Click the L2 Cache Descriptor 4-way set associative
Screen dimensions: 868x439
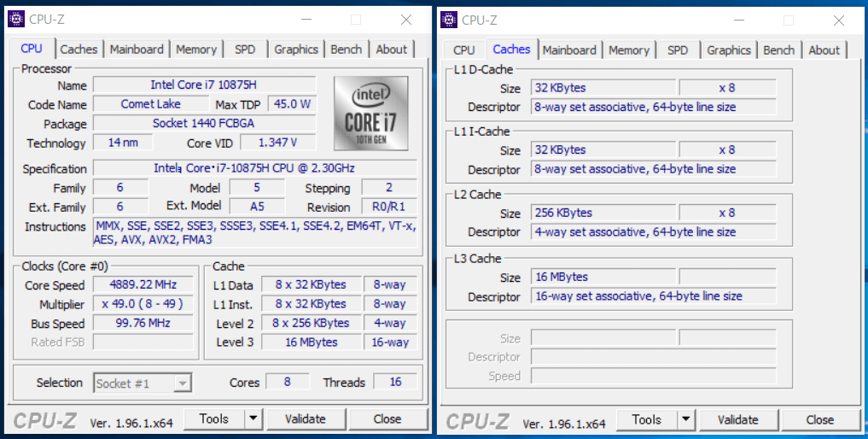point(654,231)
